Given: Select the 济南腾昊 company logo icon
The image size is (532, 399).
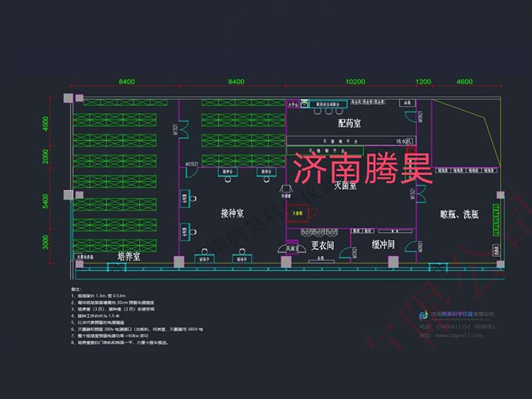Looking at the screenshot, I should [423, 315].
